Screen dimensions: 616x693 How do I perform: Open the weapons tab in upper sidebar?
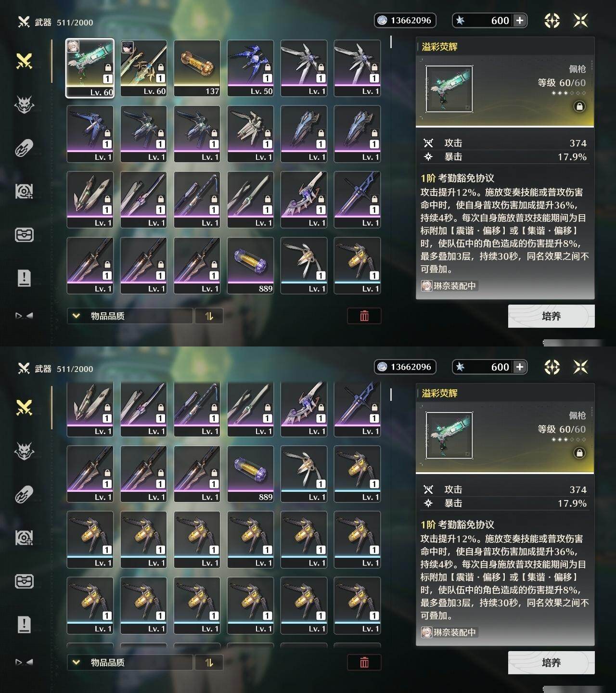tap(24, 61)
